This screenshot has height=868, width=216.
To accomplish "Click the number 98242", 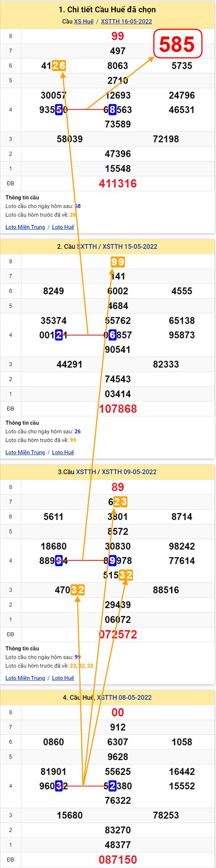I will 182,546.
